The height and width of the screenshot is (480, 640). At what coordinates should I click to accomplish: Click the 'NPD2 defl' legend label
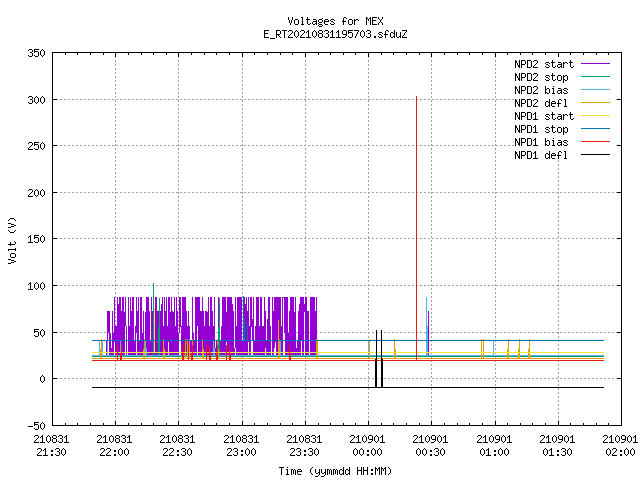point(541,103)
